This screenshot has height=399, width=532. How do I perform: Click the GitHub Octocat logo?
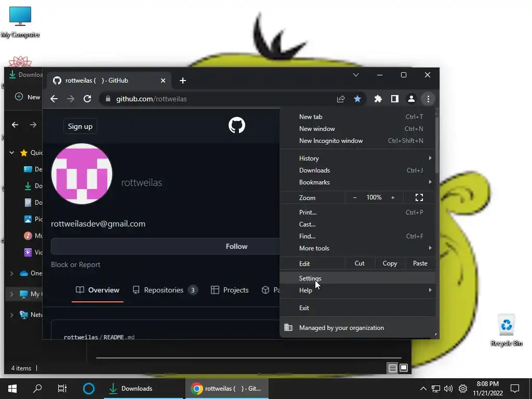point(237,125)
